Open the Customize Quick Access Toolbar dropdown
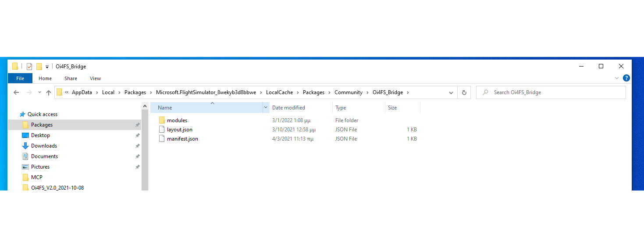The width and height of the screenshot is (644, 247). coord(47,67)
